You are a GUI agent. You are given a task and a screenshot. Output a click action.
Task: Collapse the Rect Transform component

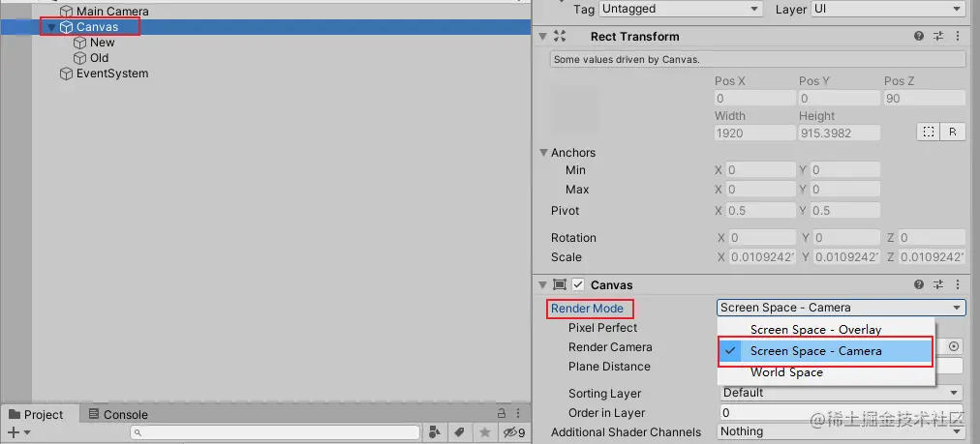click(542, 36)
